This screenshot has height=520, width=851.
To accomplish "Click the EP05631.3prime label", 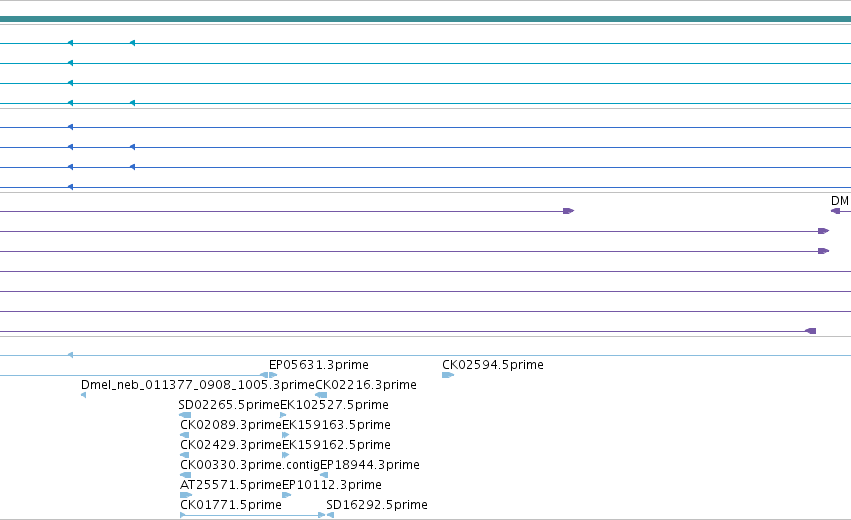I will click(x=319, y=365).
